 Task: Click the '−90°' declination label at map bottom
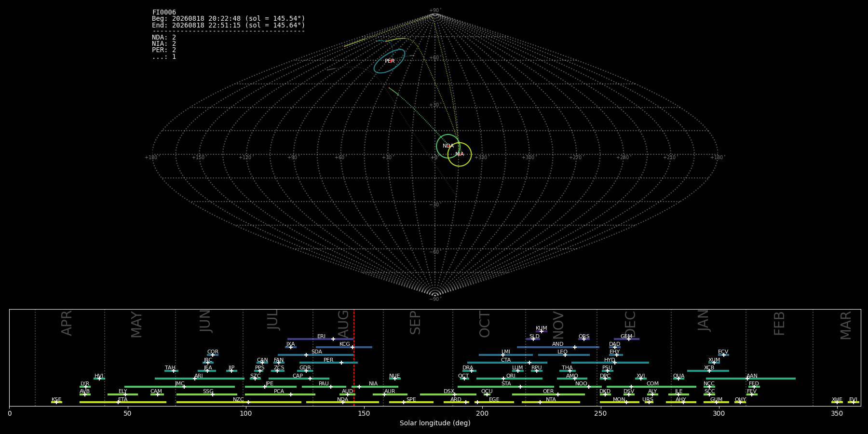435,299
